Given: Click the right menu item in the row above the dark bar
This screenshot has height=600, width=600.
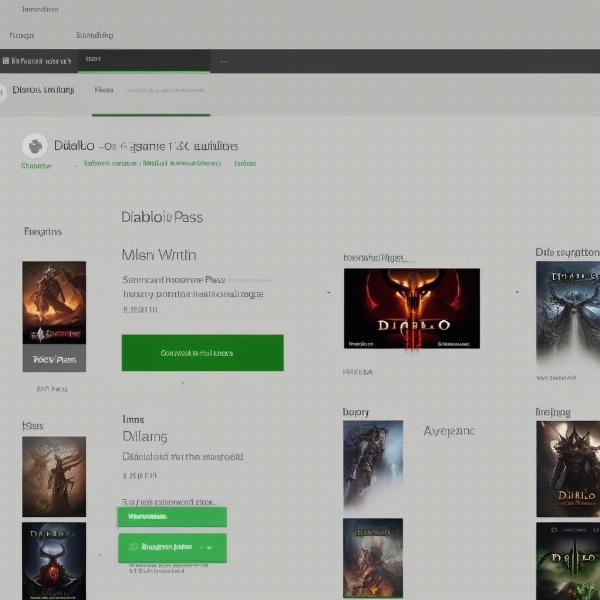Looking at the screenshot, I should pos(95,35).
